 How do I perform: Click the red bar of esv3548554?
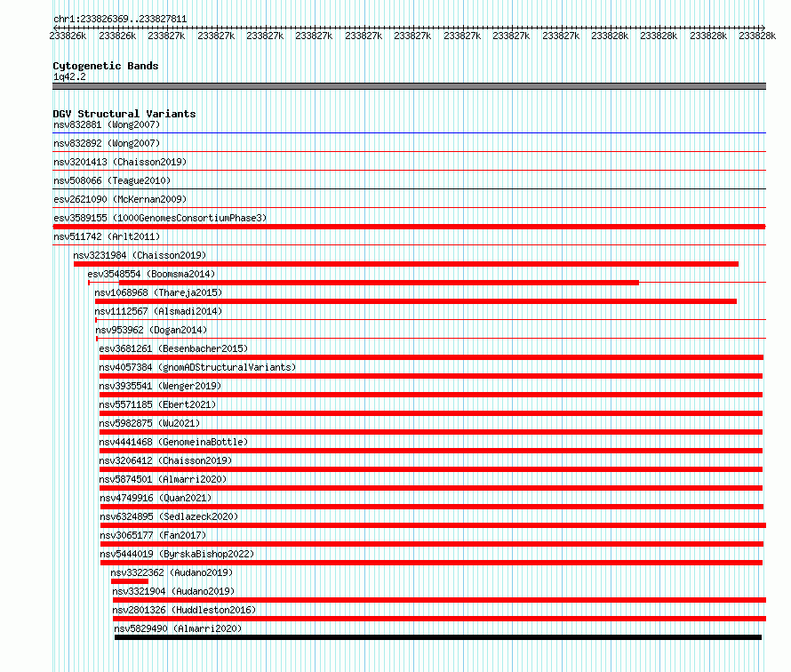379,283
